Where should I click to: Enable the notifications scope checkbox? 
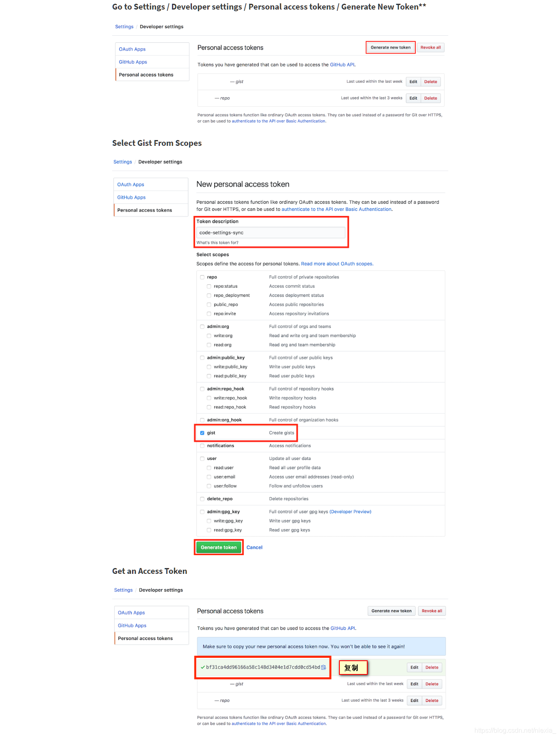click(202, 446)
